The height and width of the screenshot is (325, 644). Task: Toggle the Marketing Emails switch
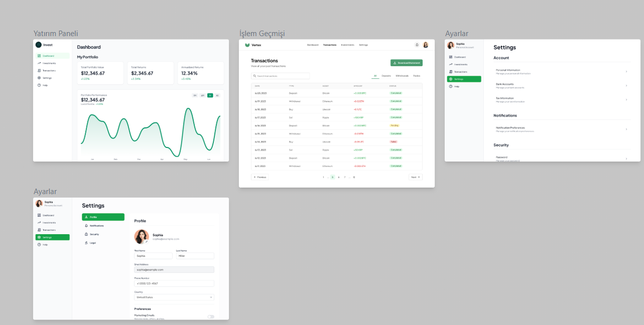[x=211, y=316]
